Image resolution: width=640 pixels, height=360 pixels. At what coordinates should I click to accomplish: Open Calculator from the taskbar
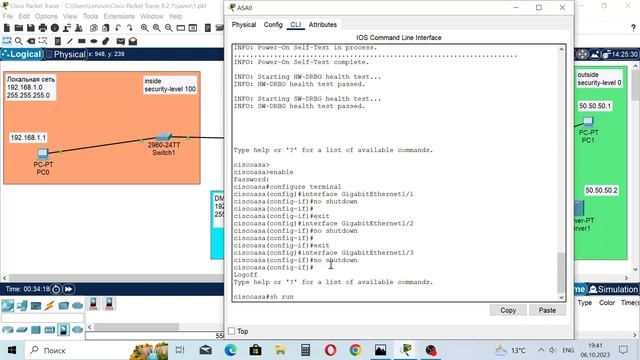click(x=305, y=350)
